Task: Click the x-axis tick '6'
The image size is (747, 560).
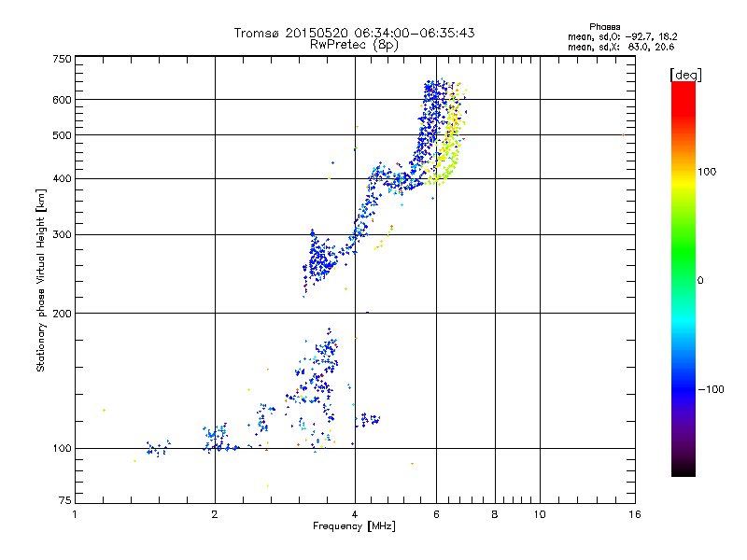Action: 436,514
